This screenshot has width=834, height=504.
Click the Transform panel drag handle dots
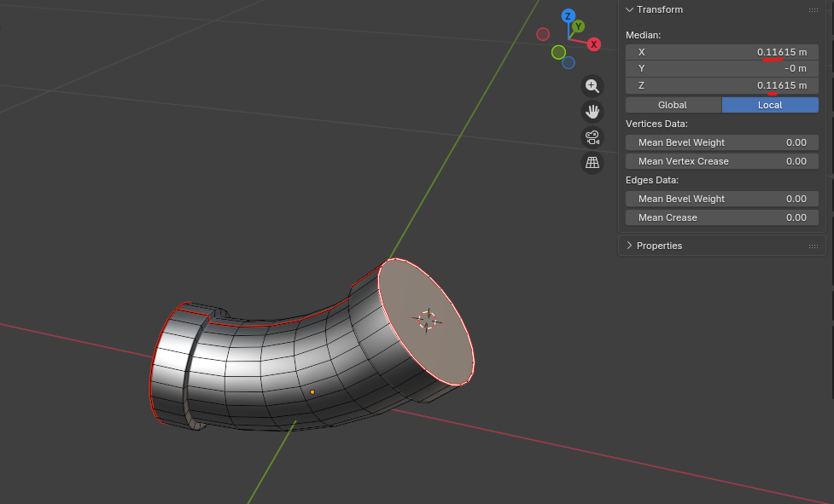[813, 9]
